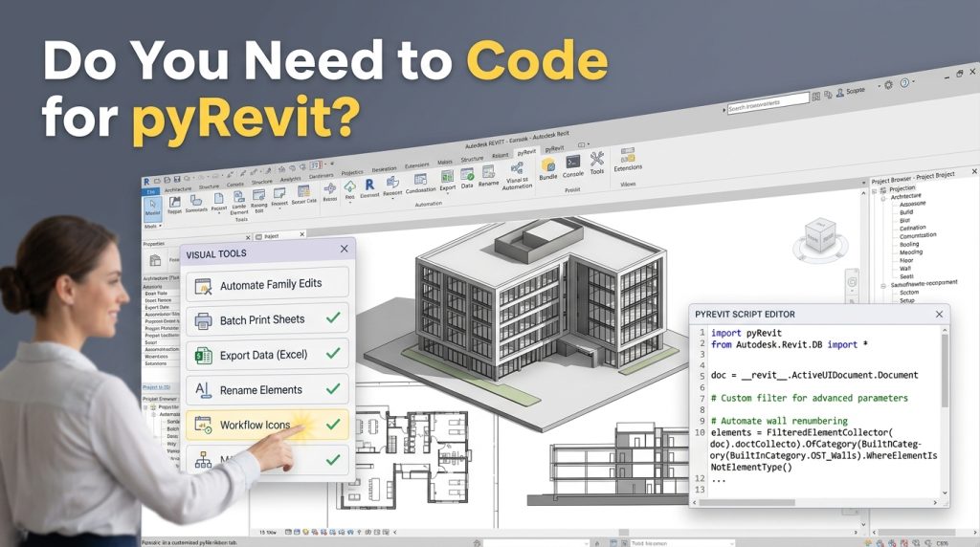Switch to the Analytics ribbon tab

tap(290, 179)
